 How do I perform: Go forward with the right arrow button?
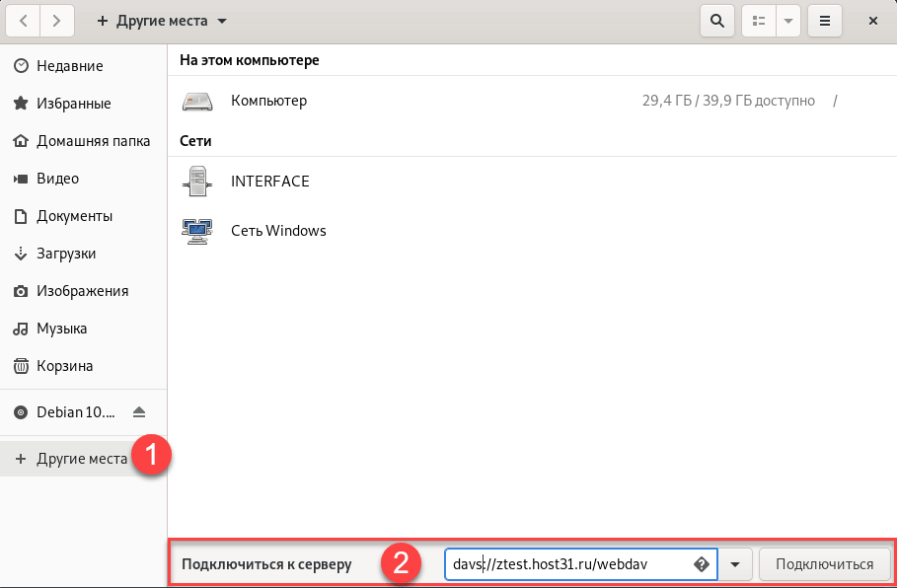[56, 21]
